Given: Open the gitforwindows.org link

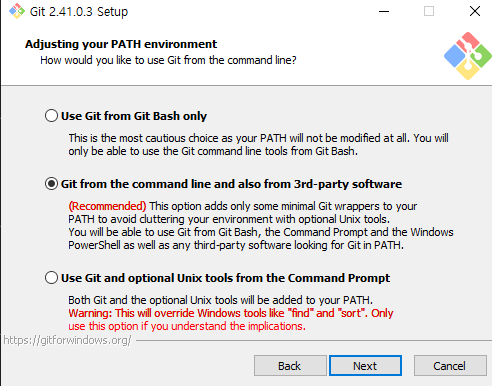Looking at the screenshot, I should 67,340.
